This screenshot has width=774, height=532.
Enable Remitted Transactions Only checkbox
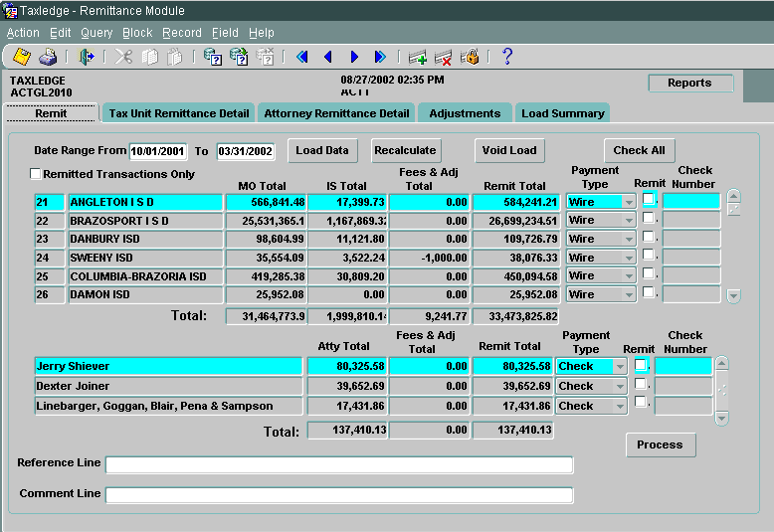36,174
